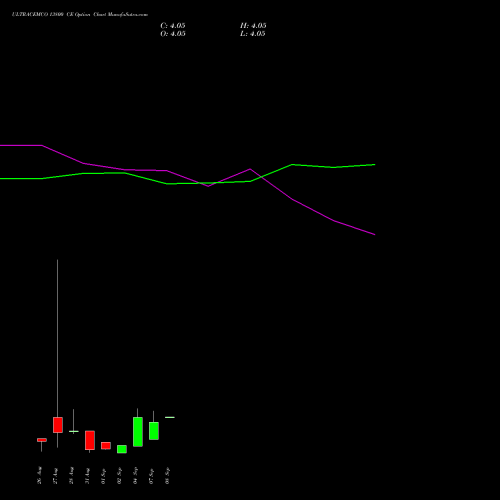The height and width of the screenshot is (500, 500).
Task: Click the open value O: 4.05
Action: pyautogui.click(x=173, y=34)
